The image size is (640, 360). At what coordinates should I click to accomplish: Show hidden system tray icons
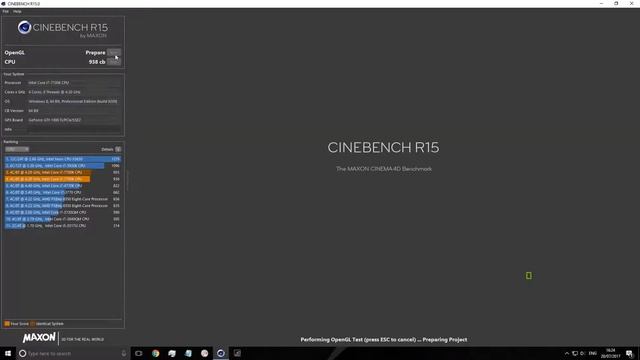click(567, 353)
